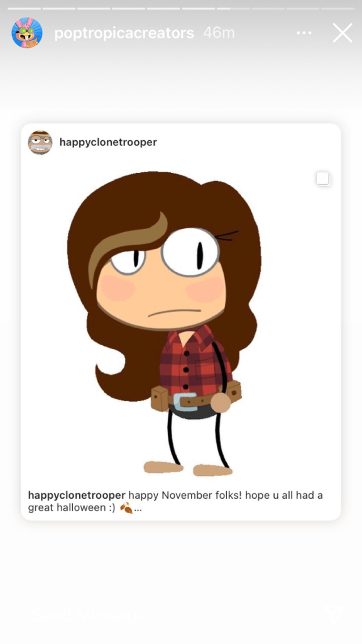Open story options via three dots
The width and height of the screenshot is (362, 644).
[304, 33]
